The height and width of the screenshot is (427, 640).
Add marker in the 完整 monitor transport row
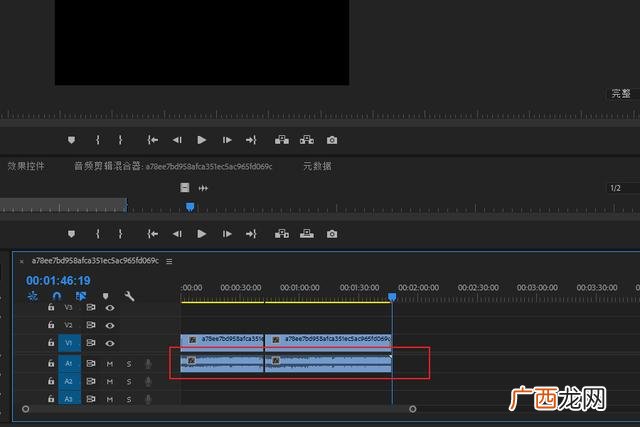[x=71, y=140]
